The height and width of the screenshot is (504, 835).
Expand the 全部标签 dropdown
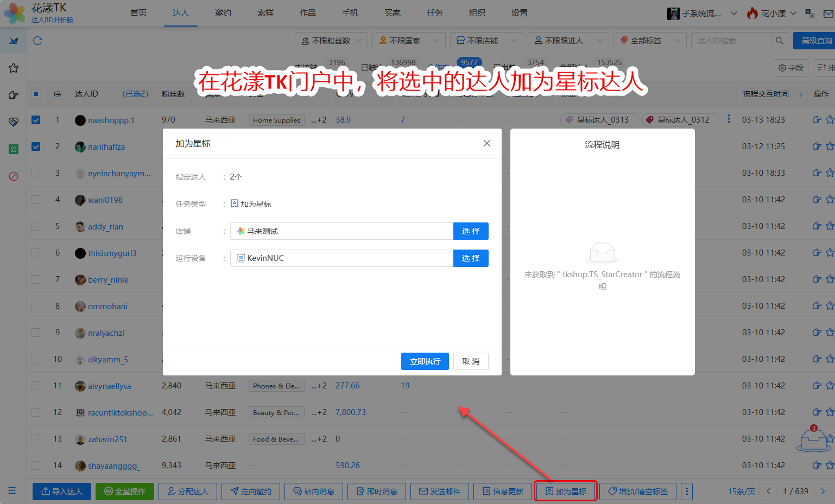[x=650, y=41]
